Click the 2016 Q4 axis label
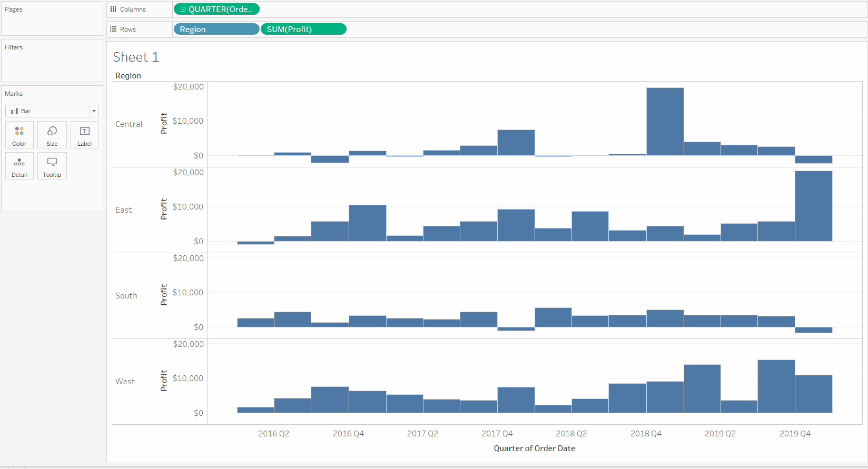This screenshot has width=868, height=469. [x=349, y=434]
